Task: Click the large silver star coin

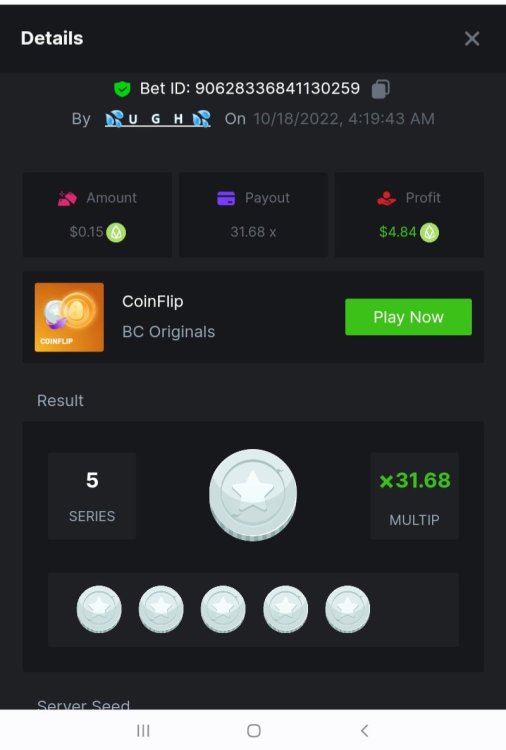Action: click(x=253, y=495)
